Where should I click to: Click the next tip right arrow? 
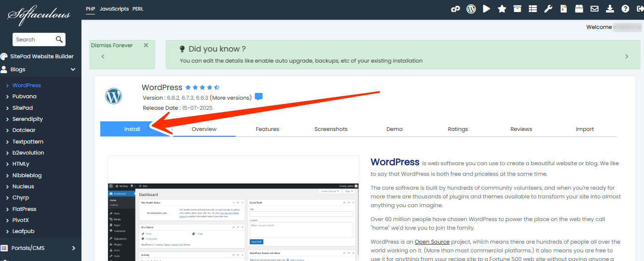[627, 56]
